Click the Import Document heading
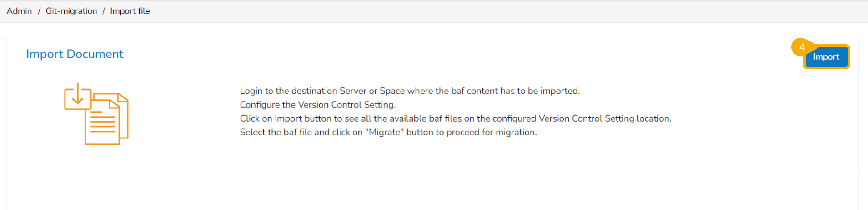Viewport: 868px width, 210px height. tap(75, 54)
